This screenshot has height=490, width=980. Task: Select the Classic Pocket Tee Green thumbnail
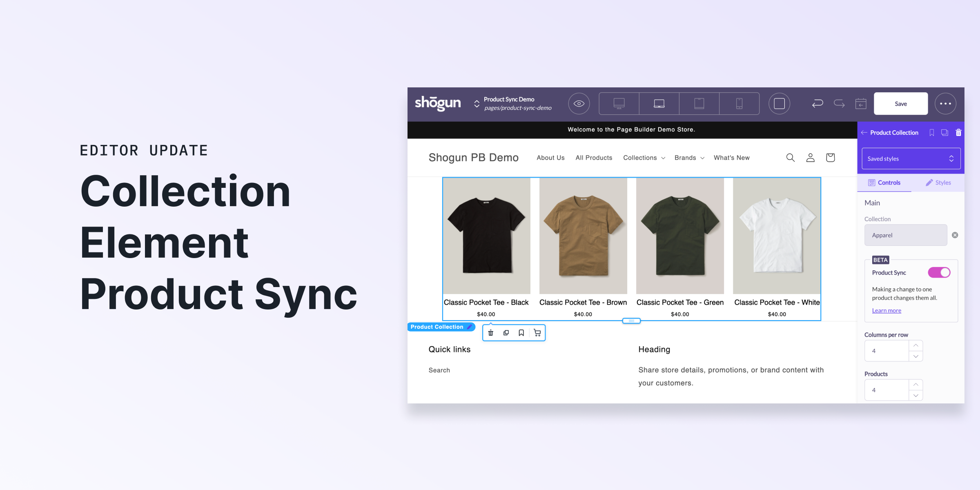(680, 236)
